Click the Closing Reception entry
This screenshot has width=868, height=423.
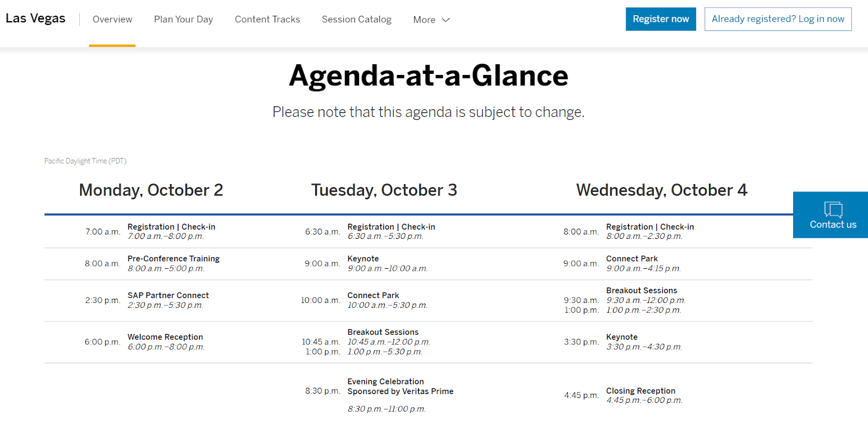point(641,391)
